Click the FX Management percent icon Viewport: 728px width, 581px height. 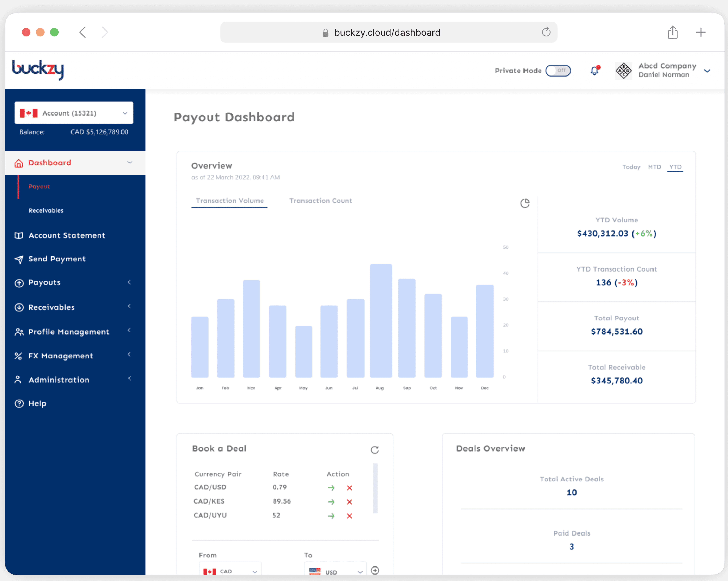pyautogui.click(x=18, y=356)
